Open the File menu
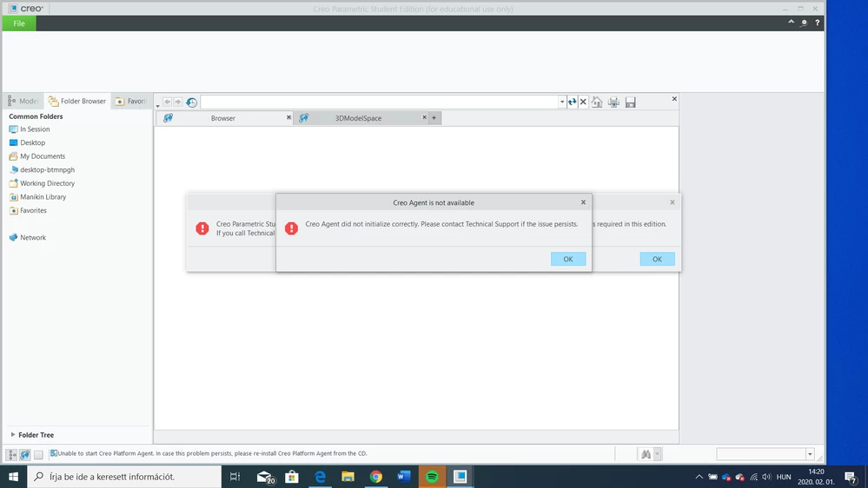Image resolution: width=868 pixels, height=488 pixels. coord(19,23)
